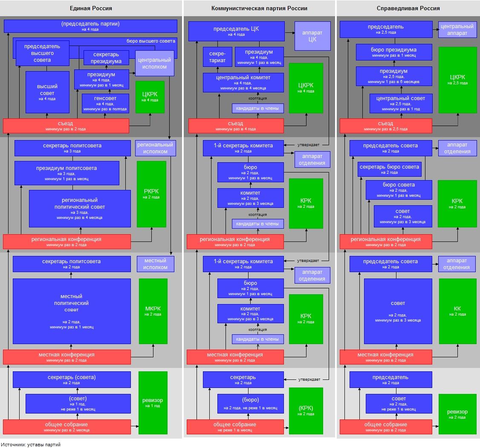Click the бюро высшего совета label
Screen dimensions: 480x448
(150, 41)
